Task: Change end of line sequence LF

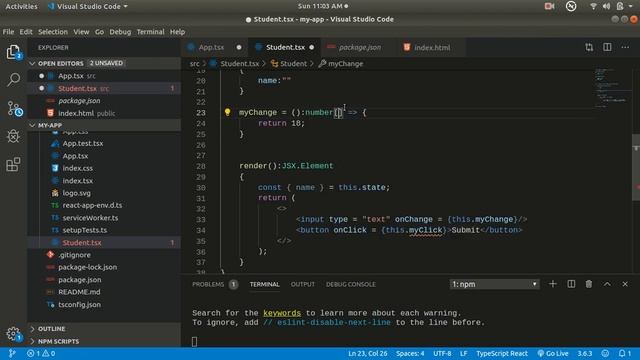Action: tap(464, 353)
